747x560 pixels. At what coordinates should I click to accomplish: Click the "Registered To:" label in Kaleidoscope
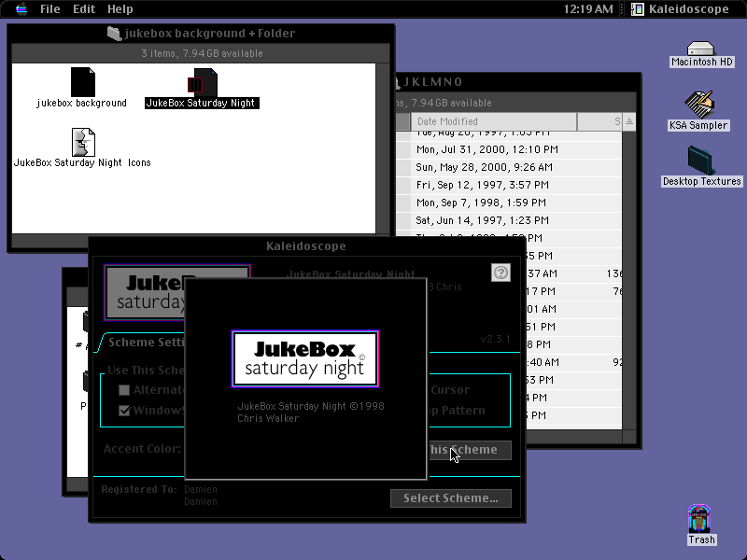(139, 489)
